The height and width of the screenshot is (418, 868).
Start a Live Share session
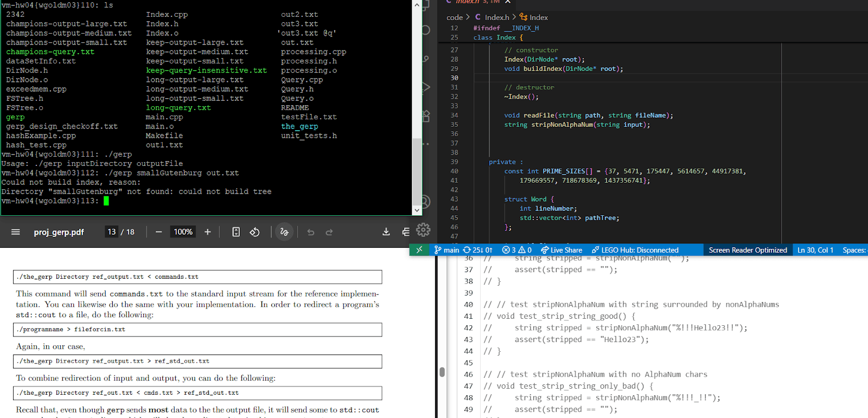click(561, 250)
